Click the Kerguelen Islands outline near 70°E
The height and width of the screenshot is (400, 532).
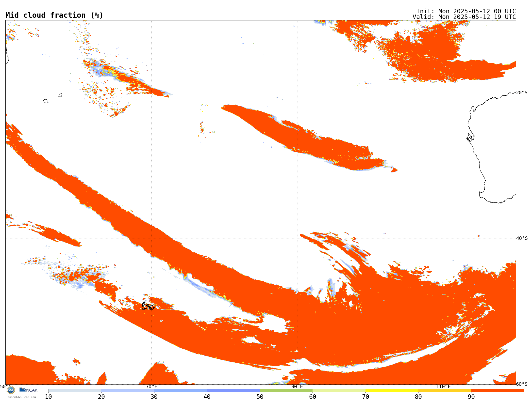(x=149, y=306)
